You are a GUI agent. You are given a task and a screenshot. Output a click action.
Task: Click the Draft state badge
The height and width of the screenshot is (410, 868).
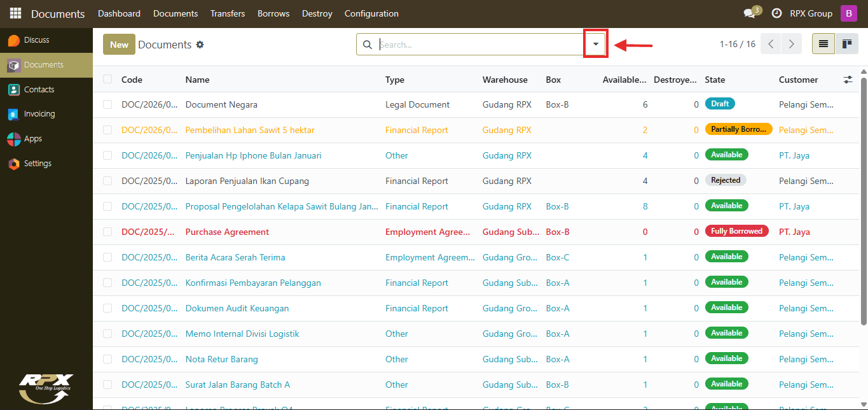(720, 104)
